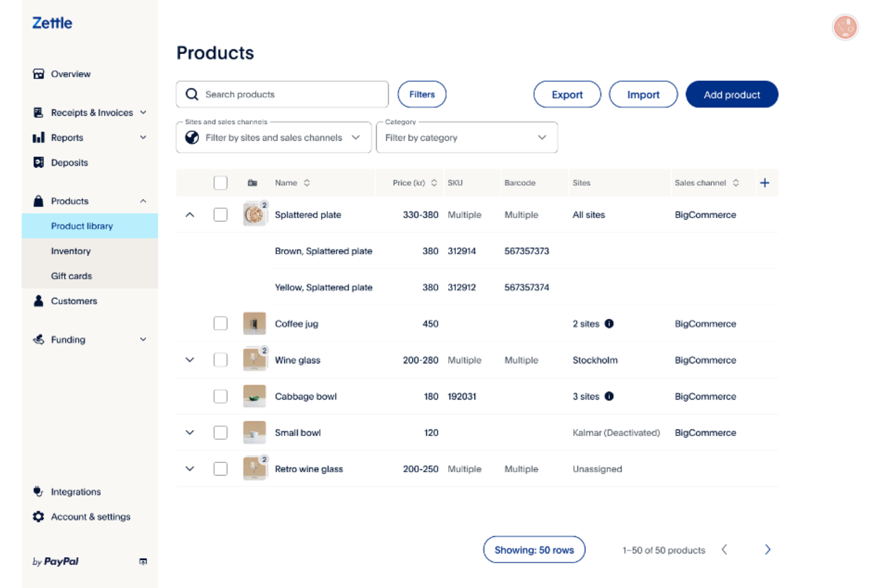Select the Cabbage bowl checkbox
Viewport: 882px width, 588px height.
coord(220,396)
